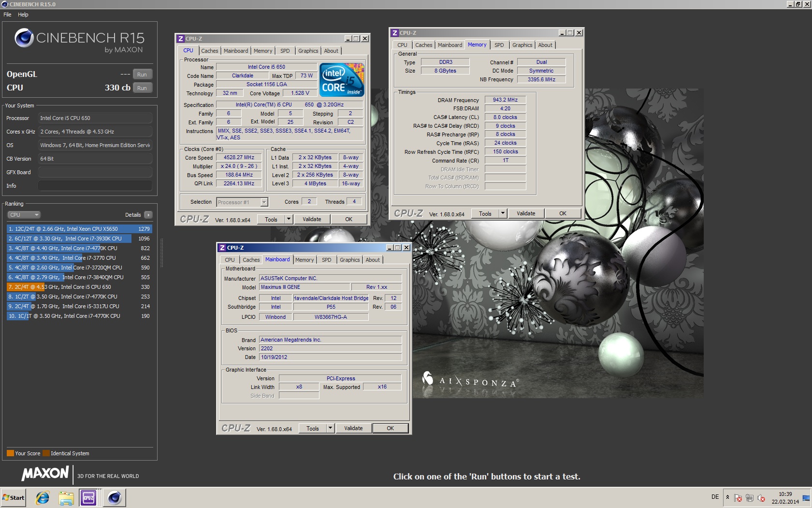Image resolution: width=812 pixels, height=508 pixels.
Task: Click Tools button in the Mainboard window
Action: tap(313, 428)
